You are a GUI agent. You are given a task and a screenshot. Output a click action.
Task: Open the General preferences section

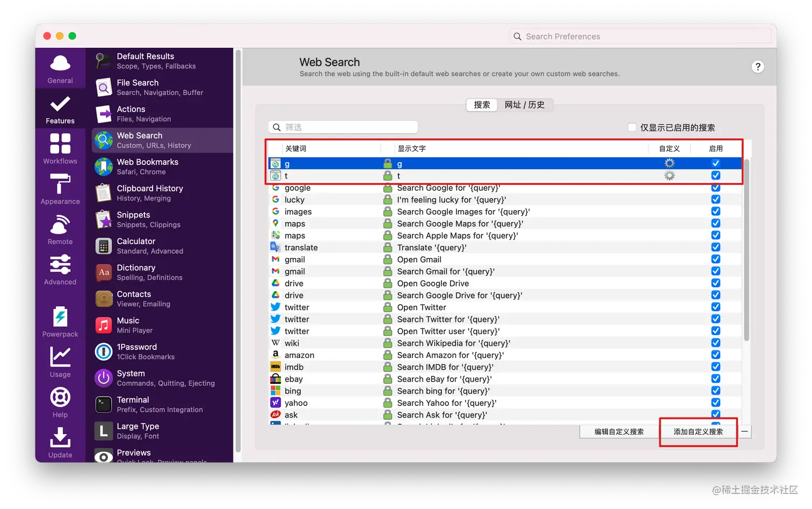(x=60, y=69)
